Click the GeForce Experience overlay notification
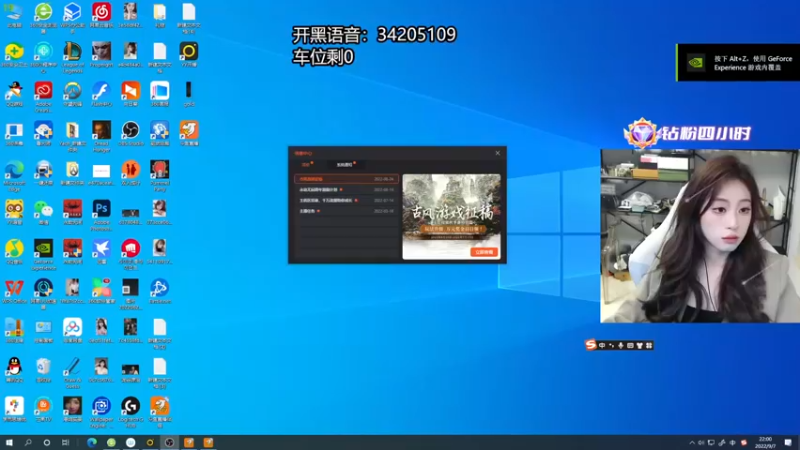This screenshot has width=800, height=450. click(x=738, y=62)
